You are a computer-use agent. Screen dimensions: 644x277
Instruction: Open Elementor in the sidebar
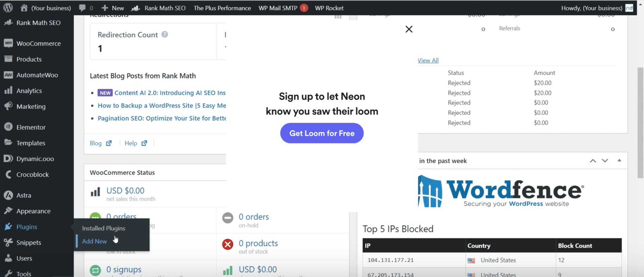pyautogui.click(x=31, y=127)
